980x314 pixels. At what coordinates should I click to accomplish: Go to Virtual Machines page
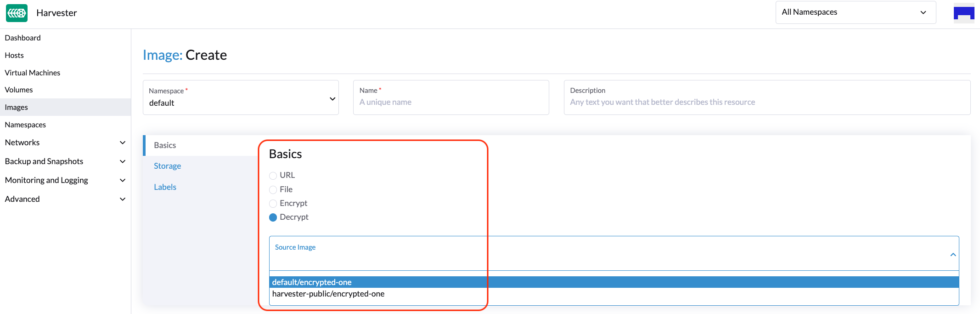[x=33, y=73]
